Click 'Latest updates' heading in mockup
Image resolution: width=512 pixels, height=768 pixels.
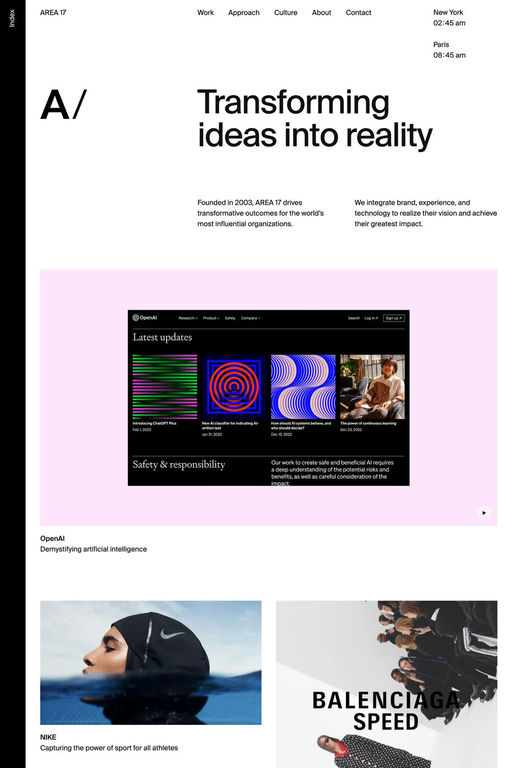click(x=162, y=337)
